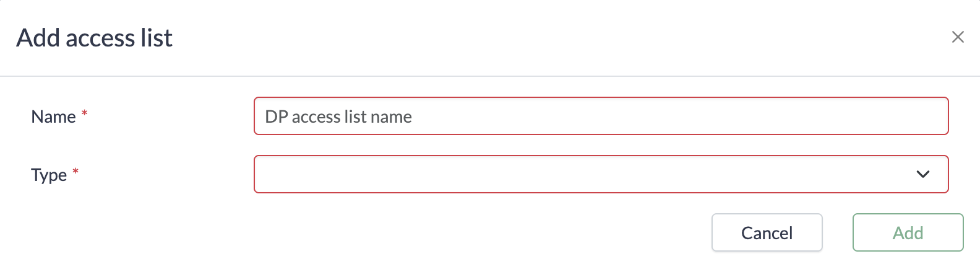
Task: Click the X icon in the dialog header
Action: tap(957, 37)
